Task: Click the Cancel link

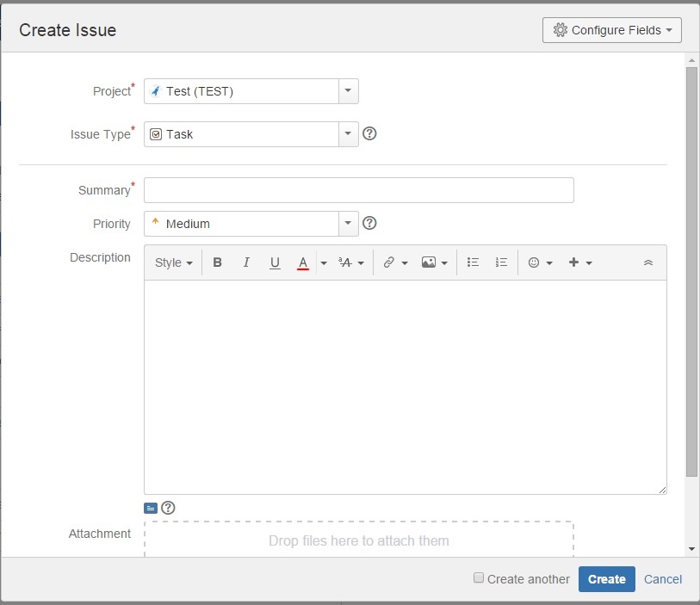Action: (x=663, y=579)
